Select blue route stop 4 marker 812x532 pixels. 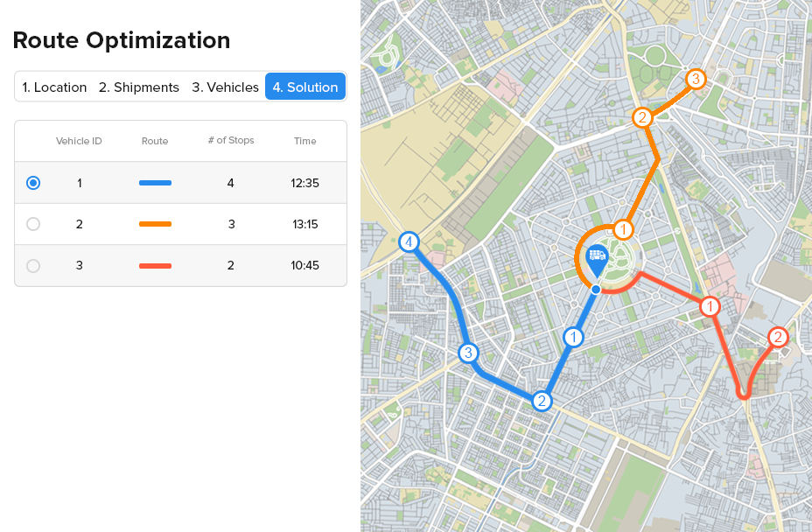(409, 242)
